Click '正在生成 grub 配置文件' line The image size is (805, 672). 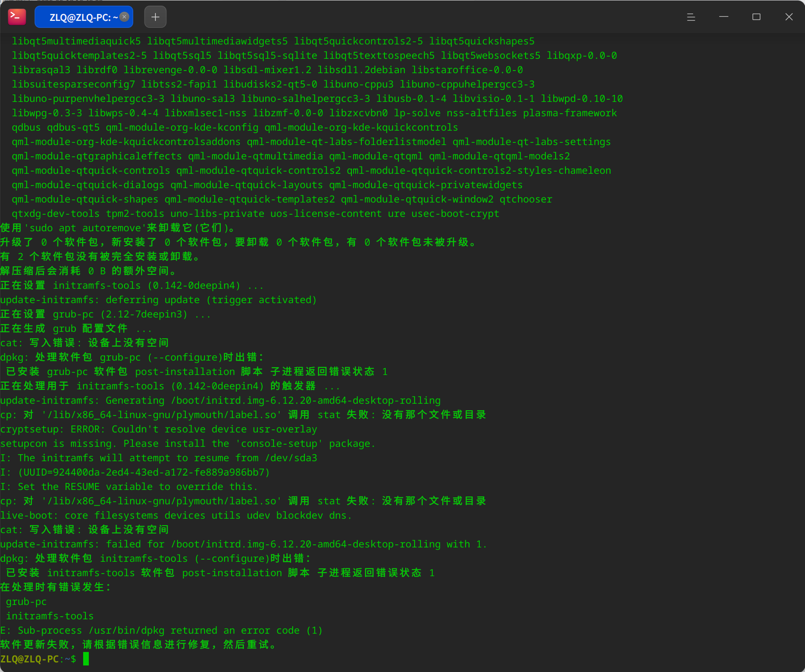tap(76, 328)
